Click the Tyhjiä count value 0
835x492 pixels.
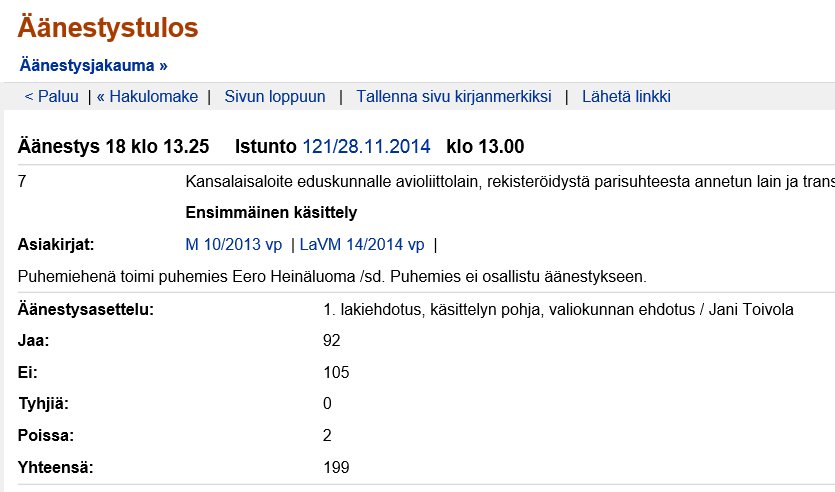click(x=327, y=404)
